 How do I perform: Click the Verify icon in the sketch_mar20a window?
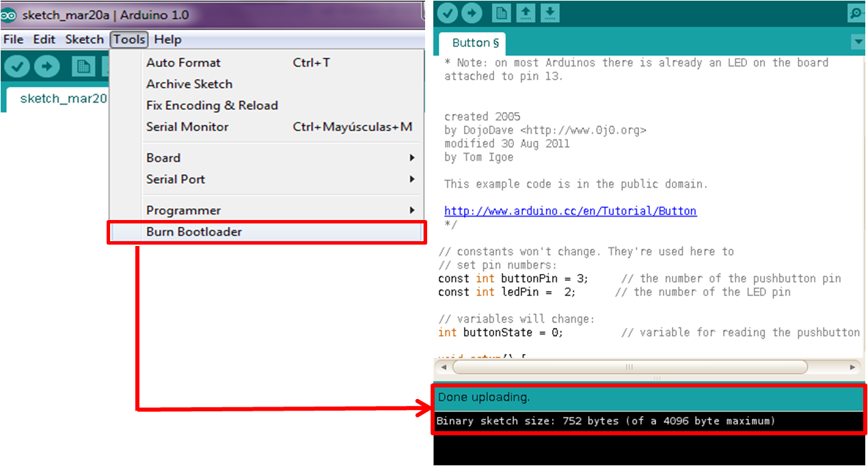coord(18,66)
